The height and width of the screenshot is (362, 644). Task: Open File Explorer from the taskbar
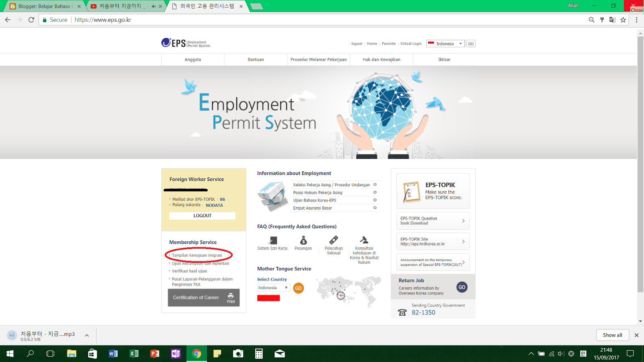point(72,354)
